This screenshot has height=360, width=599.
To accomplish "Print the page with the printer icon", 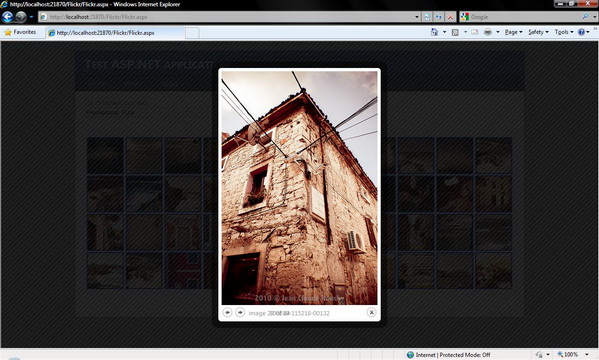I will click(488, 32).
